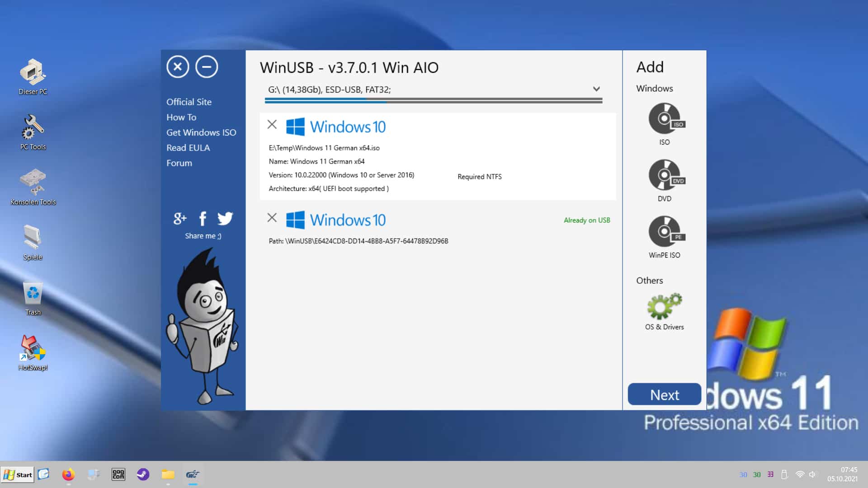Select the HotSwap! desktop shortcut
The height and width of the screenshot is (488, 868).
coord(33,353)
